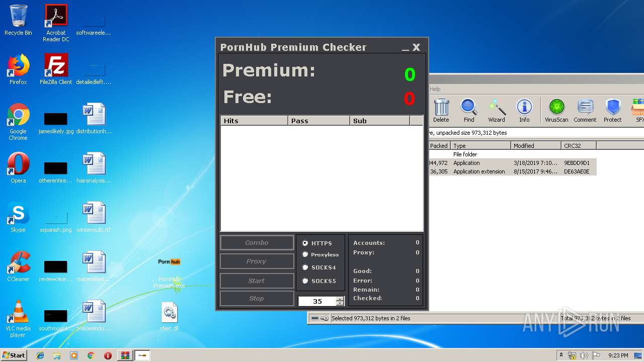Click the volume speaker tray icon
Image resolution: width=644 pixels, height=362 pixels.
(x=584, y=355)
